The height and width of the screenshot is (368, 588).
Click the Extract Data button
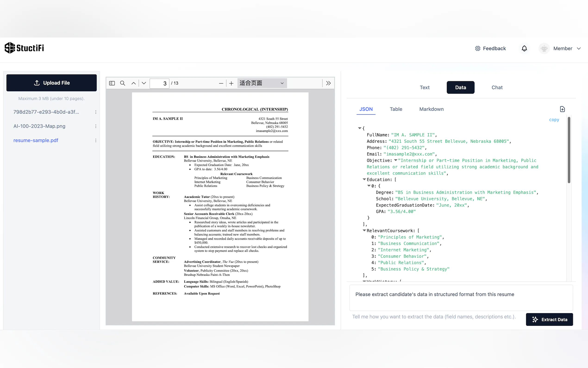[549, 319]
